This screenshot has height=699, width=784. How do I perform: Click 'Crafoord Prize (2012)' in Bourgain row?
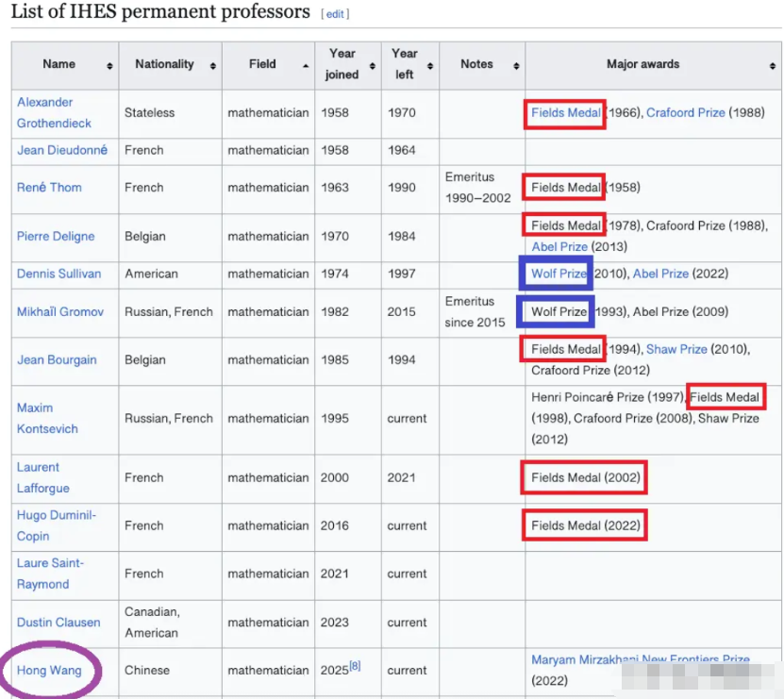591,370
